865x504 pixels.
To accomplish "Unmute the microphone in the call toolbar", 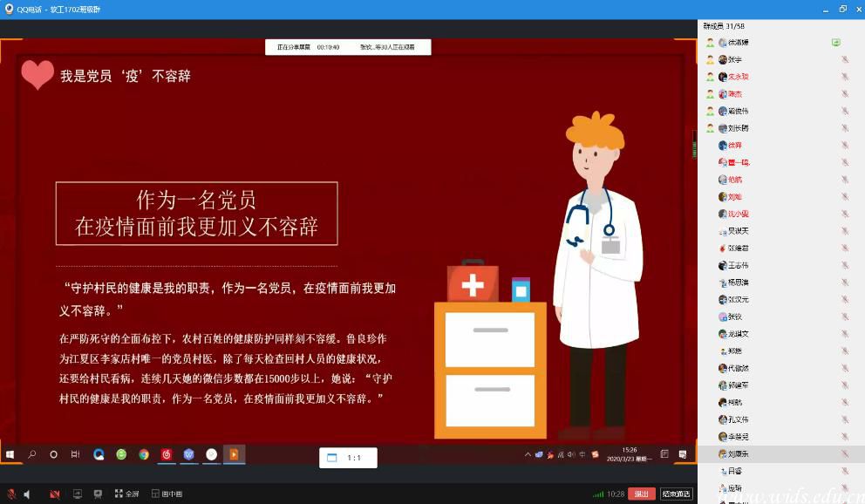I will click(11, 494).
